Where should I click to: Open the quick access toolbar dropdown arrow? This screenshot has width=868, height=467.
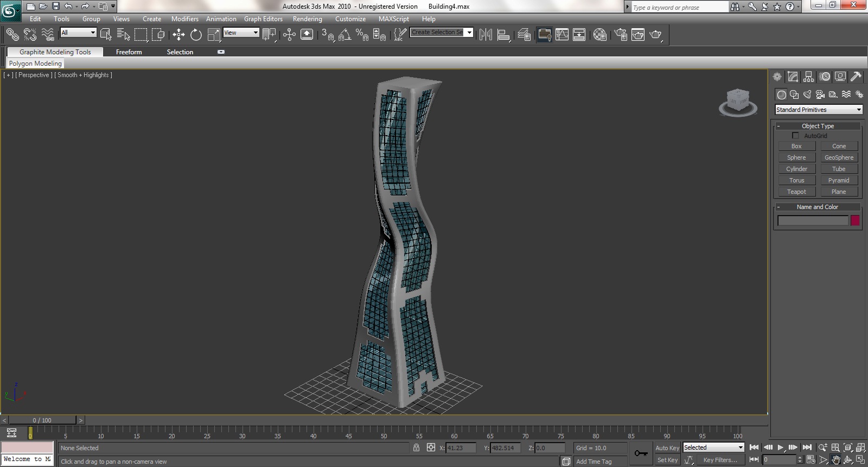click(113, 7)
